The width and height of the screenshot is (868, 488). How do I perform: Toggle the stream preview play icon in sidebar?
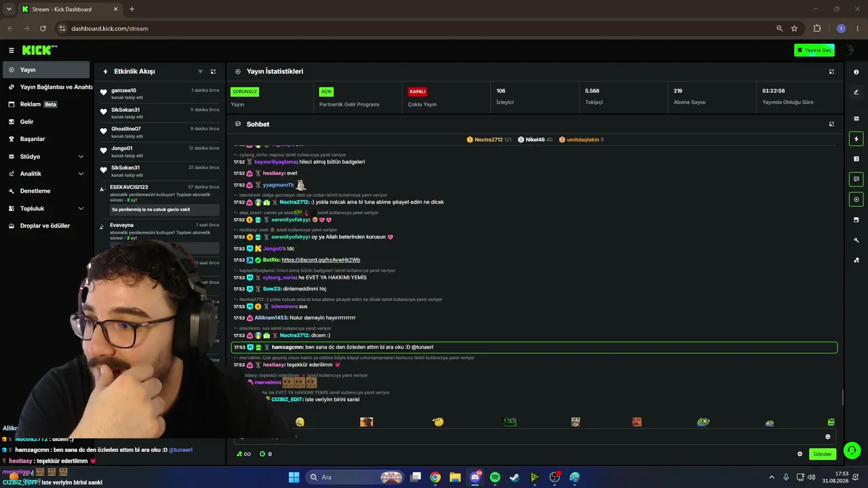coord(856,199)
